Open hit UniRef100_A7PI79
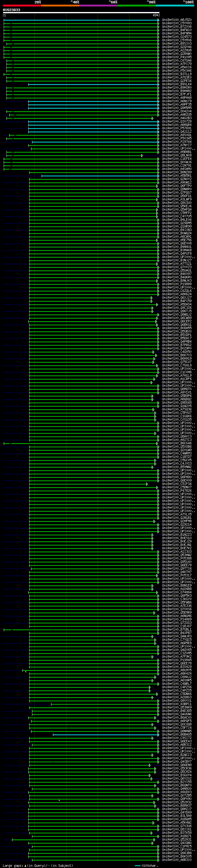 point(177,64)
